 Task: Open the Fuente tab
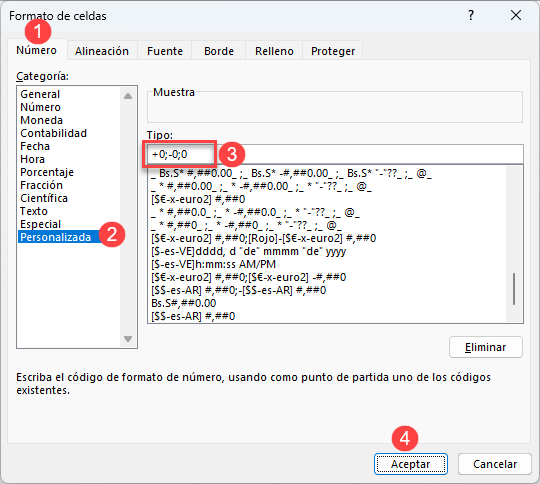coord(165,51)
